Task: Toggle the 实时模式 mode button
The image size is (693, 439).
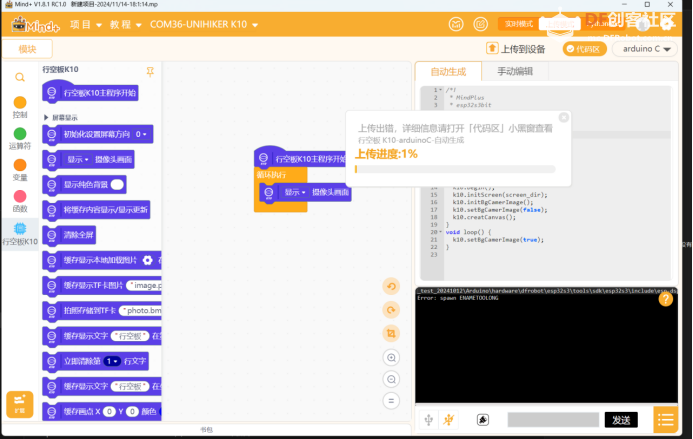Action: coord(518,24)
